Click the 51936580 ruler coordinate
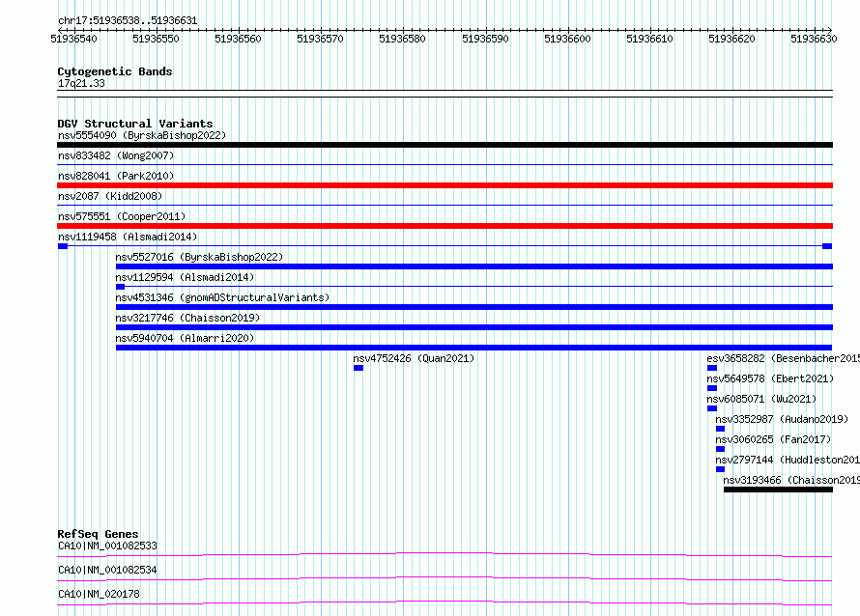The image size is (860, 616). coord(403,39)
